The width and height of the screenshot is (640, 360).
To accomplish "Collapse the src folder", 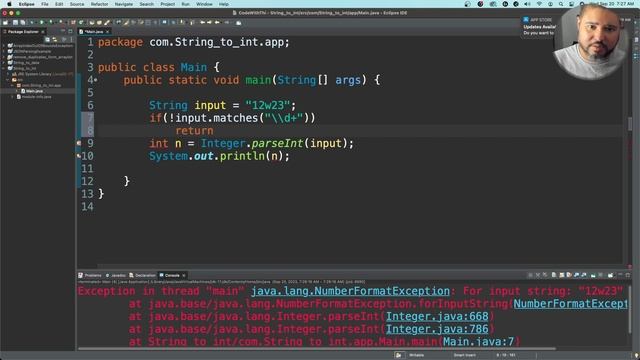I will point(8,80).
